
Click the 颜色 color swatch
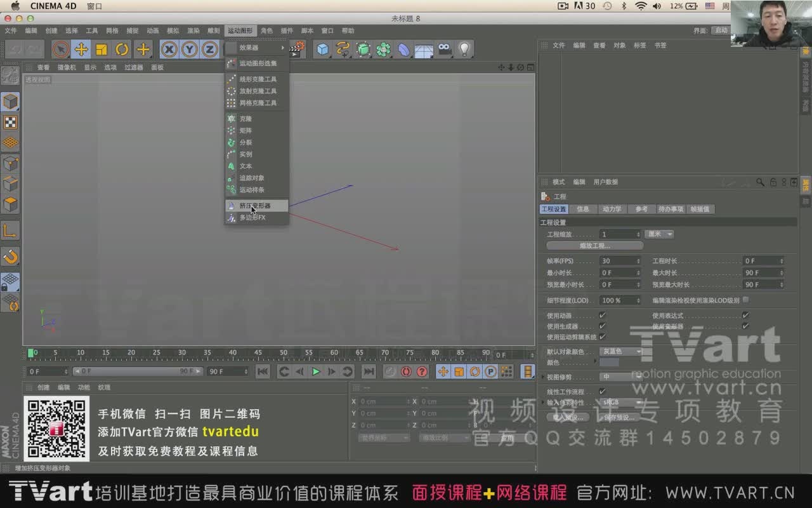tap(609, 362)
